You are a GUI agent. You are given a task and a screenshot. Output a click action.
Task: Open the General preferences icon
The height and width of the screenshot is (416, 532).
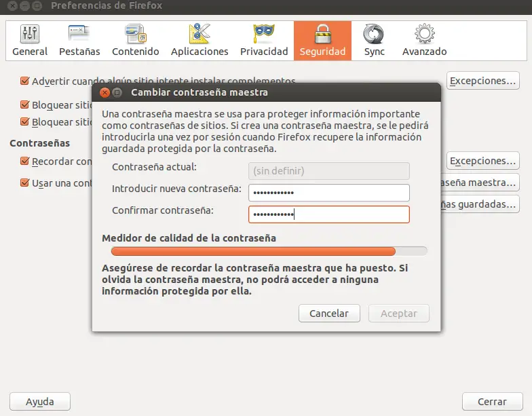pyautogui.click(x=30, y=34)
